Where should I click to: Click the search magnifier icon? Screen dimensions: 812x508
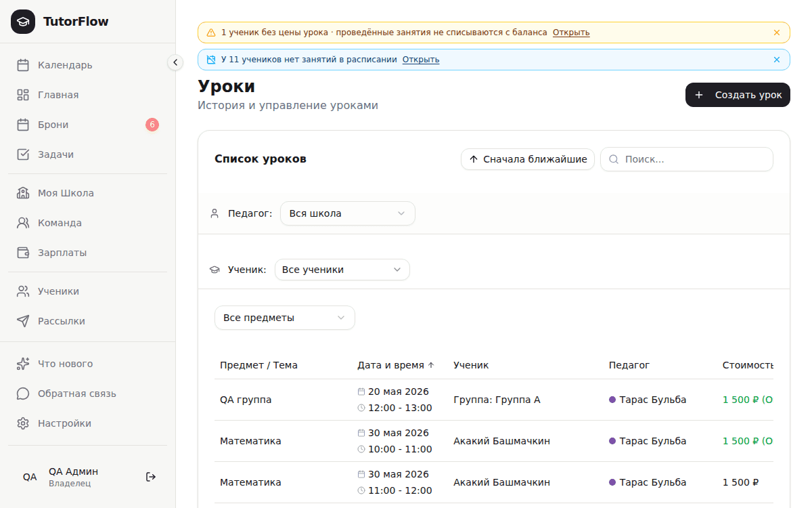pos(614,159)
